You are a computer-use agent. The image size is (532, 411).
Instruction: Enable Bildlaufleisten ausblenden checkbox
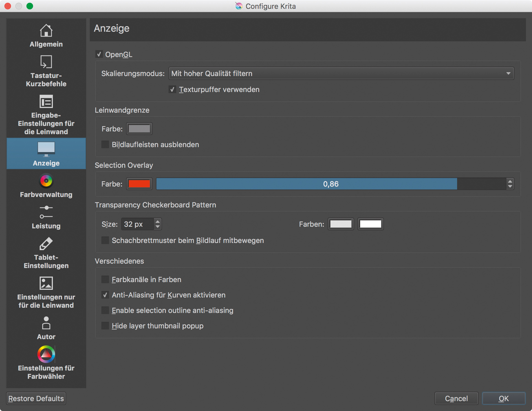click(105, 145)
